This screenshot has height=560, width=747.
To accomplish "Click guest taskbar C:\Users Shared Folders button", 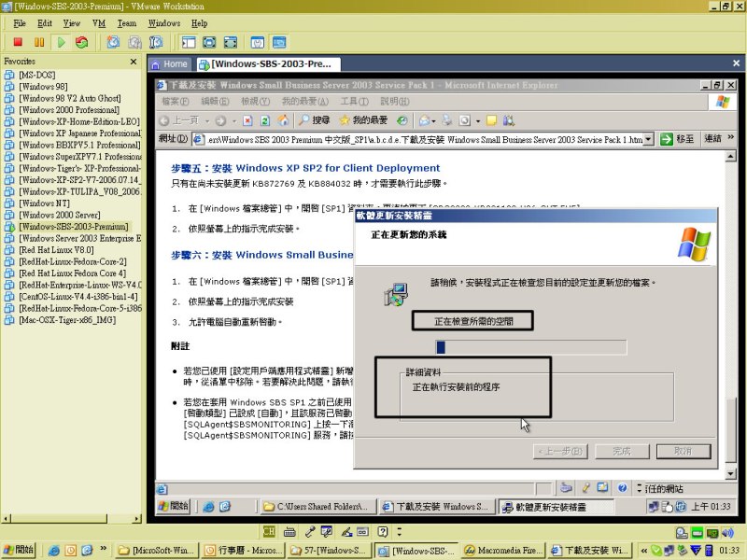I will pyautogui.click(x=318, y=507).
